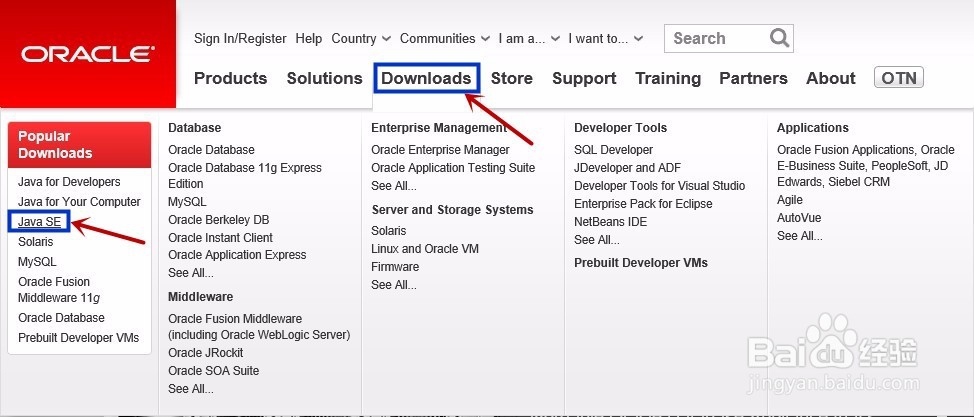The image size is (974, 417).
Task: Click Solaris under Server and Storage Systems
Action: click(x=389, y=231)
